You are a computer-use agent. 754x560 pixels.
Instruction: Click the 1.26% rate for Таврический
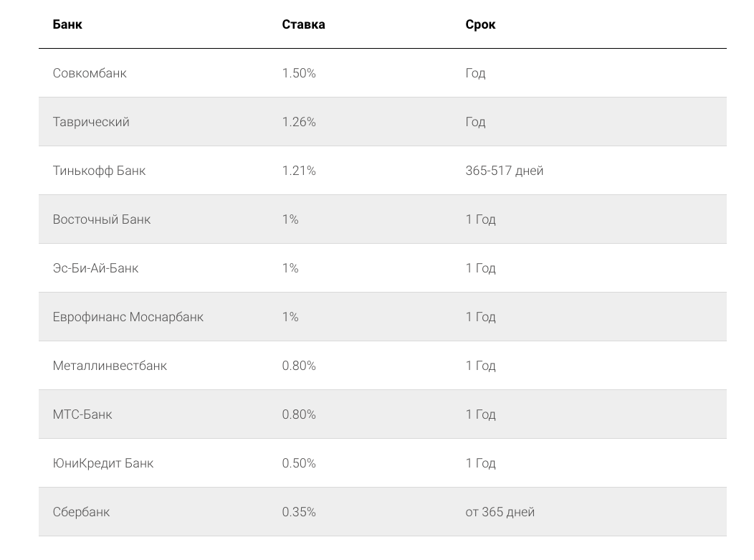tap(299, 122)
